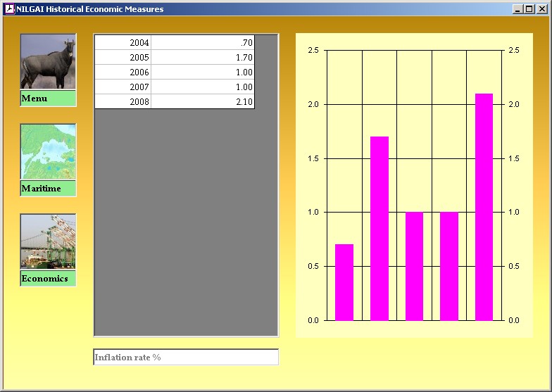Select the 1.70 value cell
The height and width of the screenshot is (392, 552).
tap(203, 58)
